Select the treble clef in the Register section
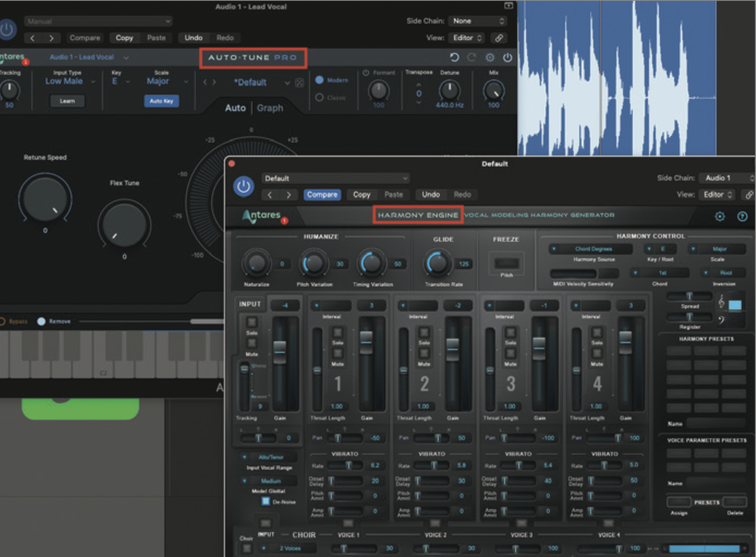The image size is (756, 557). coord(721,302)
